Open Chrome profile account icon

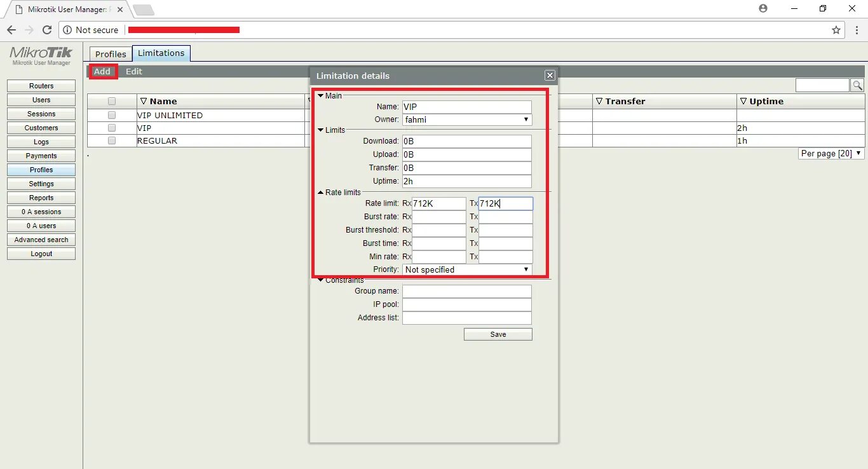pyautogui.click(x=763, y=8)
